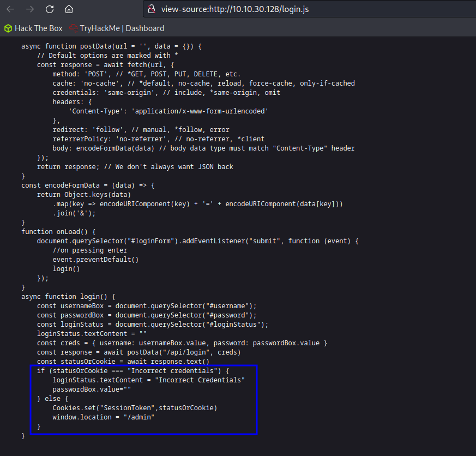Click the insecure connection padlock icon
Screen dimensions: 476x456
pyautogui.click(x=152, y=9)
